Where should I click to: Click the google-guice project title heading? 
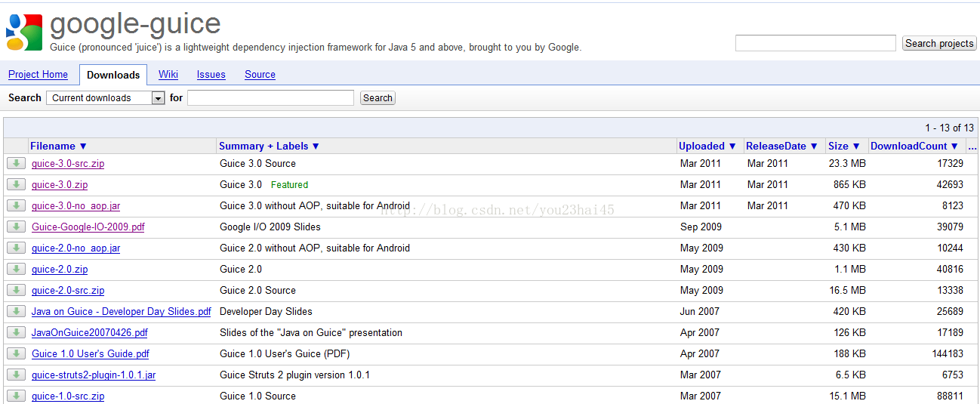(135, 23)
